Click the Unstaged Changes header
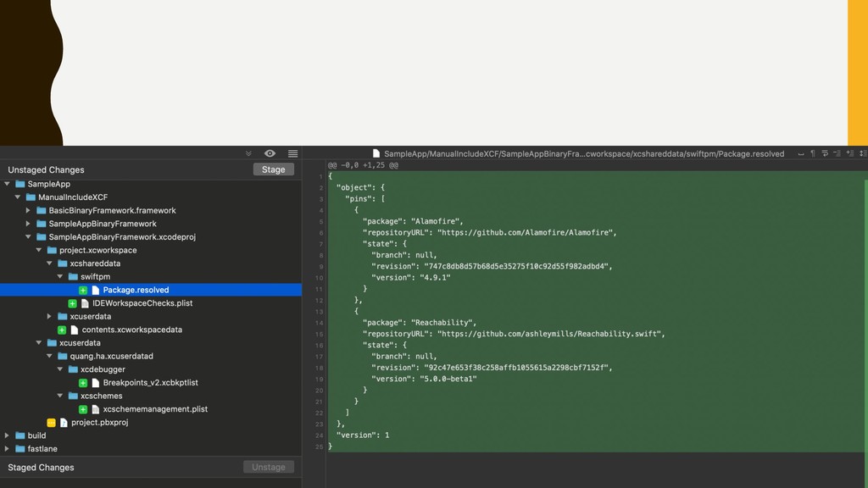Viewport: 868px width, 488px height. (46, 169)
